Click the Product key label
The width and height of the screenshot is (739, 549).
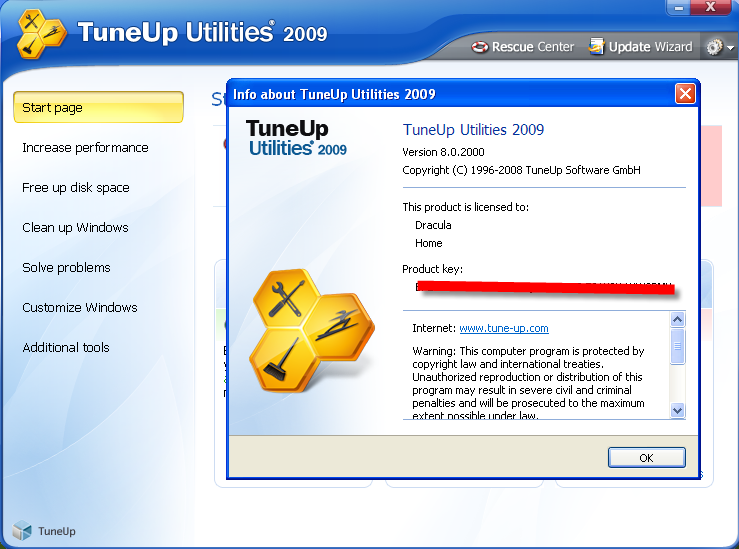(x=432, y=269)
